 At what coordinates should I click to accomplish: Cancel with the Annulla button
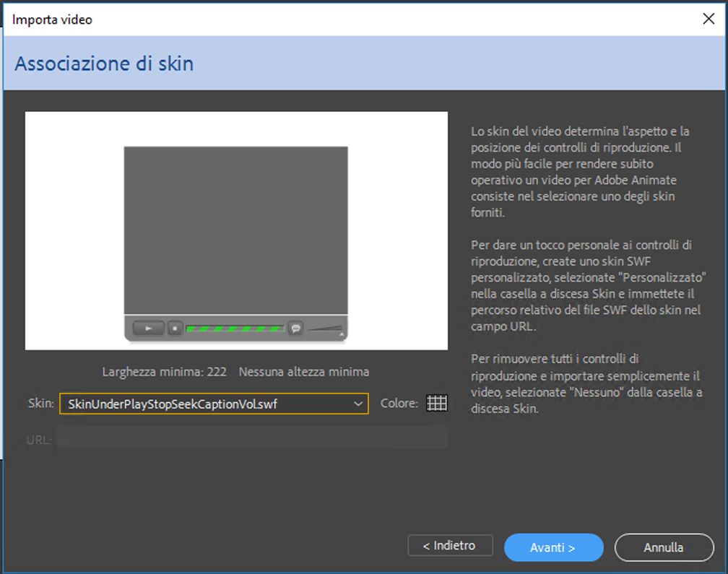click(x=664, y=547)
